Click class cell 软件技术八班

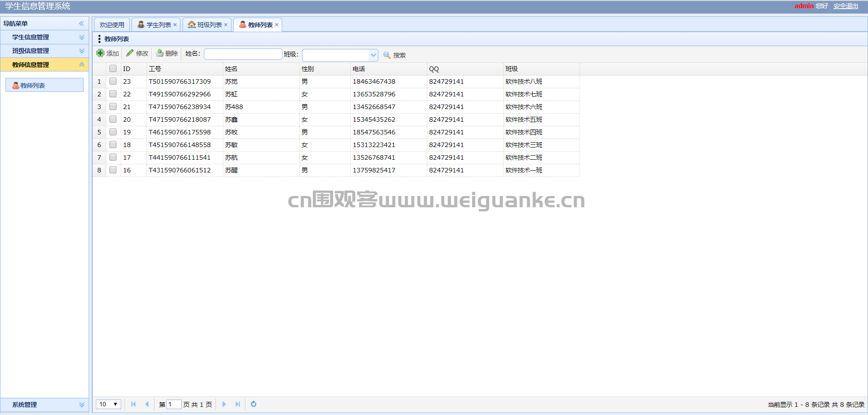[524, 81]
